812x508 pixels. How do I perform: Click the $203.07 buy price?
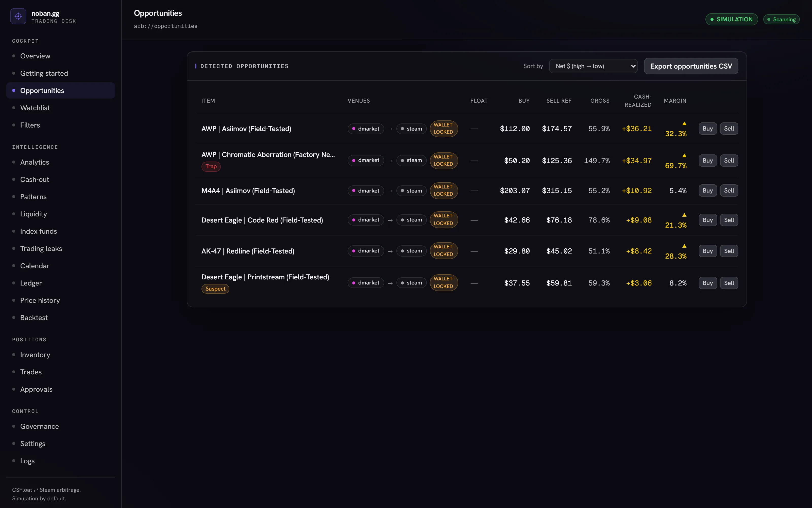515,190
